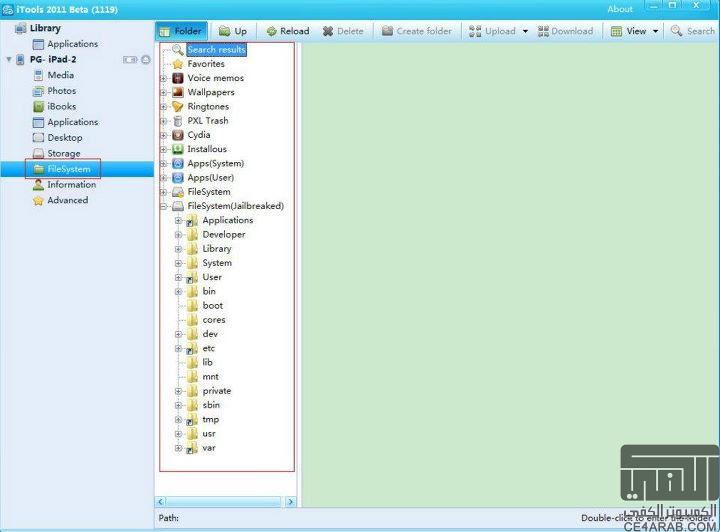Expand the Wallpapers node
The height and width of the screenshot is (532, 720).
[163, 93]
